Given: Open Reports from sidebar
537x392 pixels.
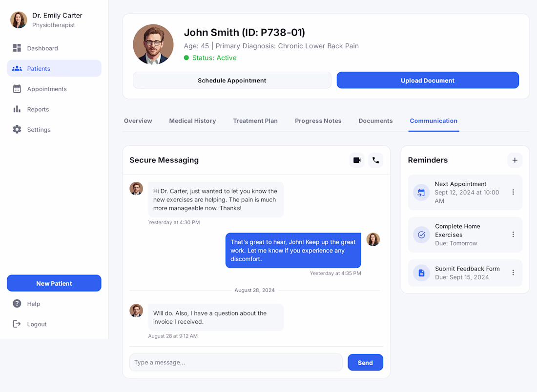Looking at the screenshot, I should [54, 109].
